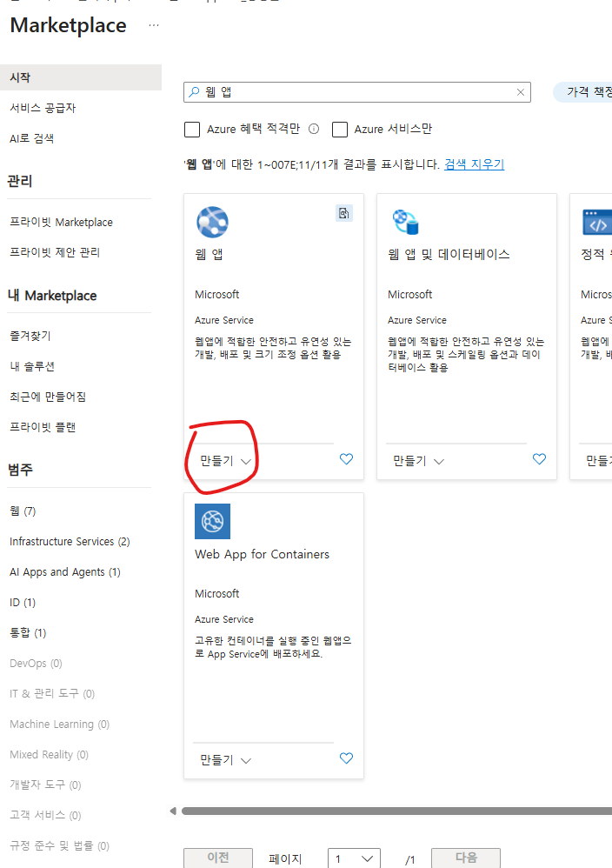This screenshot has width=612, height=868.
Task: Favorite the 웹 앱 및 데이터베이스 heart
Action: point(540,459)
